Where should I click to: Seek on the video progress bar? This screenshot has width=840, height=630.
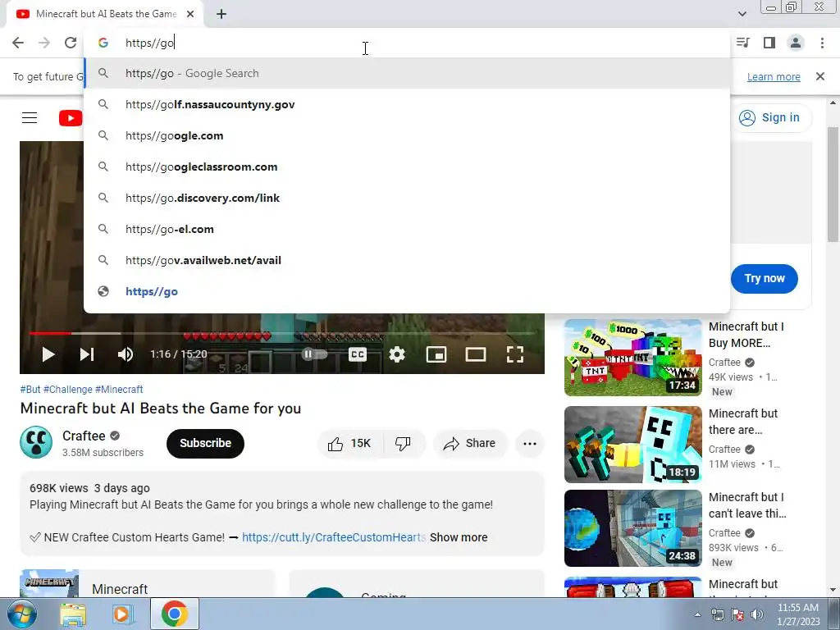pos(282,333)
